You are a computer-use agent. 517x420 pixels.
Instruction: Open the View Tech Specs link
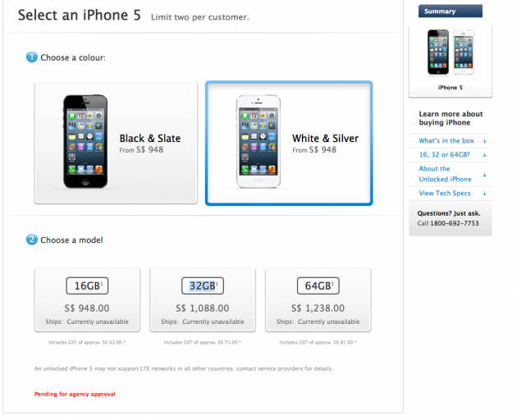coord(445,194)
